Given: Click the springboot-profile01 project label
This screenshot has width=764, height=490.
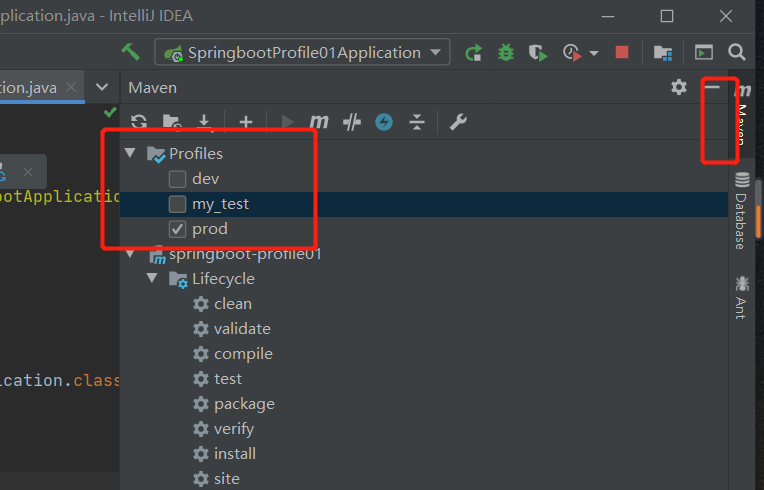Looking at the screenshot, I should 245,254.
